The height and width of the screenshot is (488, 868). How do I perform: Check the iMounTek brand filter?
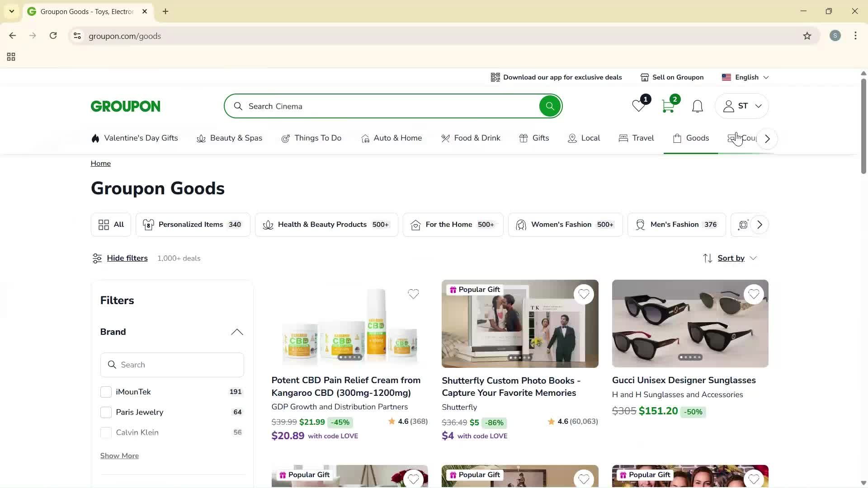pos(106,392)
